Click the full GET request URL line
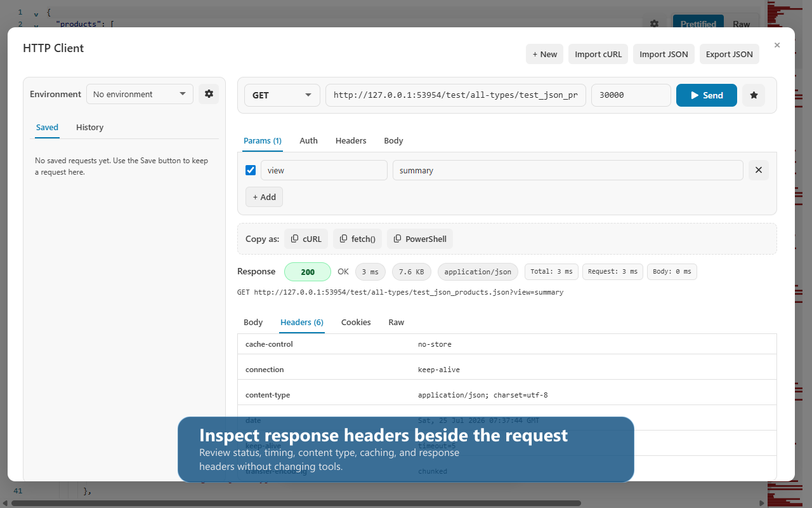 [x=400, y=292]
